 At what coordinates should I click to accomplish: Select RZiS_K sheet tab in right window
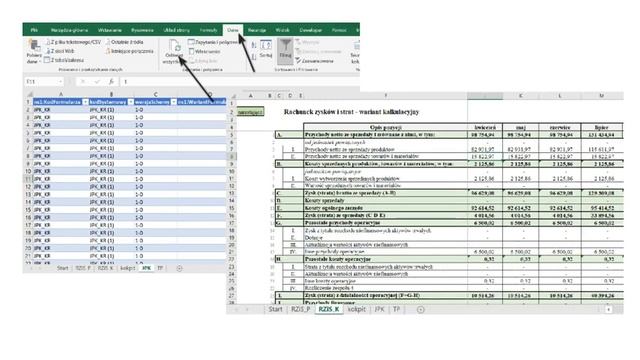pyautogui.click(x=329, y=309)
